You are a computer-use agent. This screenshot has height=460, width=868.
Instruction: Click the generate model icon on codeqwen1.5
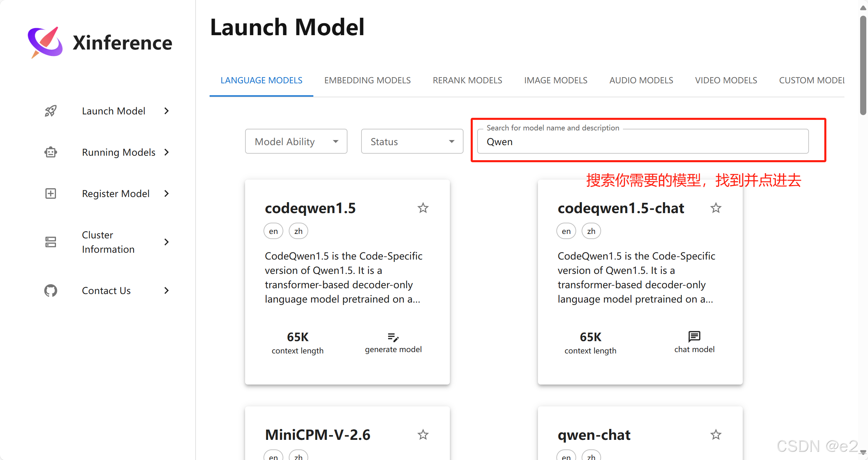point(393,337)
